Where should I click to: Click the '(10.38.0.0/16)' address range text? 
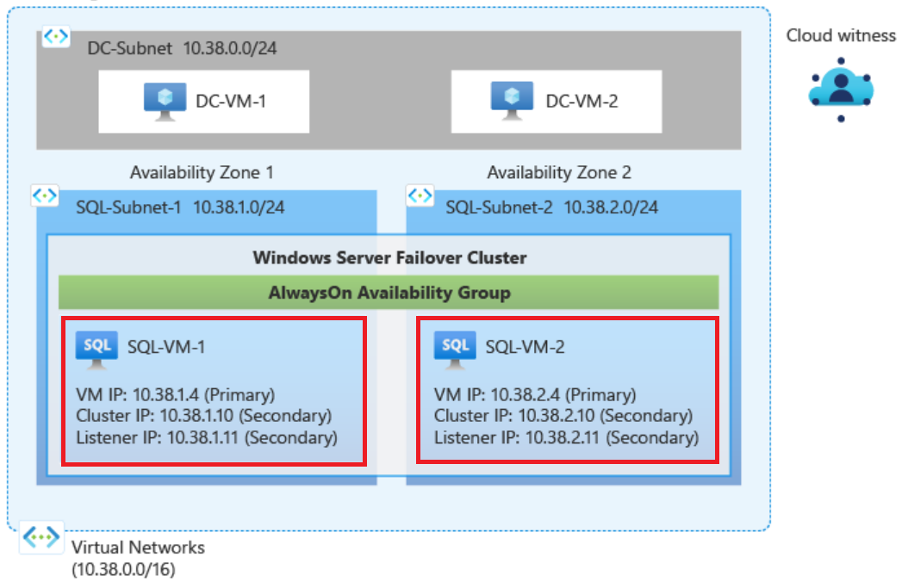[123, 569]
